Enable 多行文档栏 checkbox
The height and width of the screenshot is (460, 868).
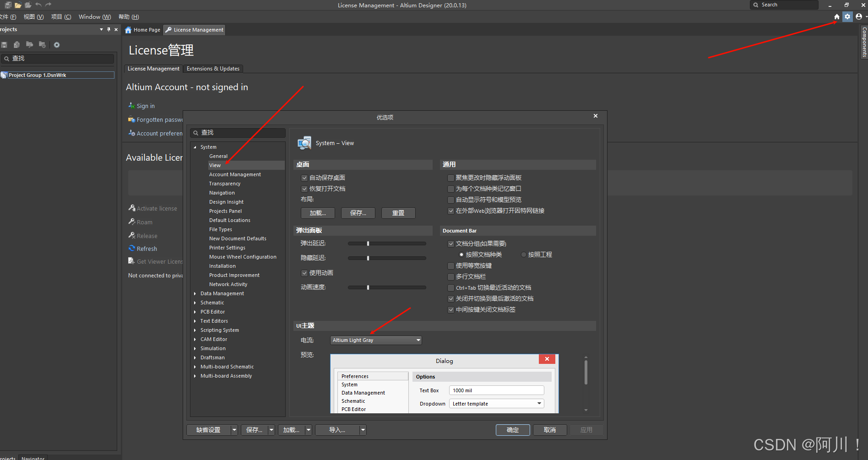pyautogui.click(x=451, y=277)
